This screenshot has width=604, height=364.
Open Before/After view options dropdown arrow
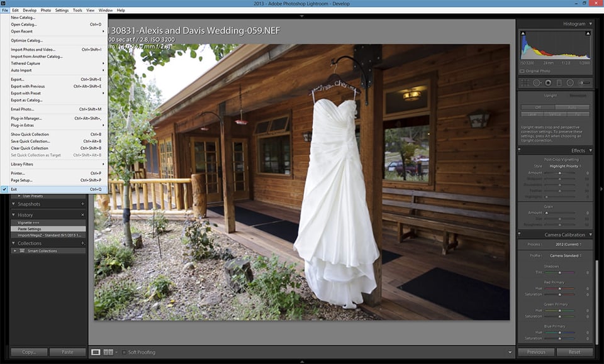(x=116, y=352)
